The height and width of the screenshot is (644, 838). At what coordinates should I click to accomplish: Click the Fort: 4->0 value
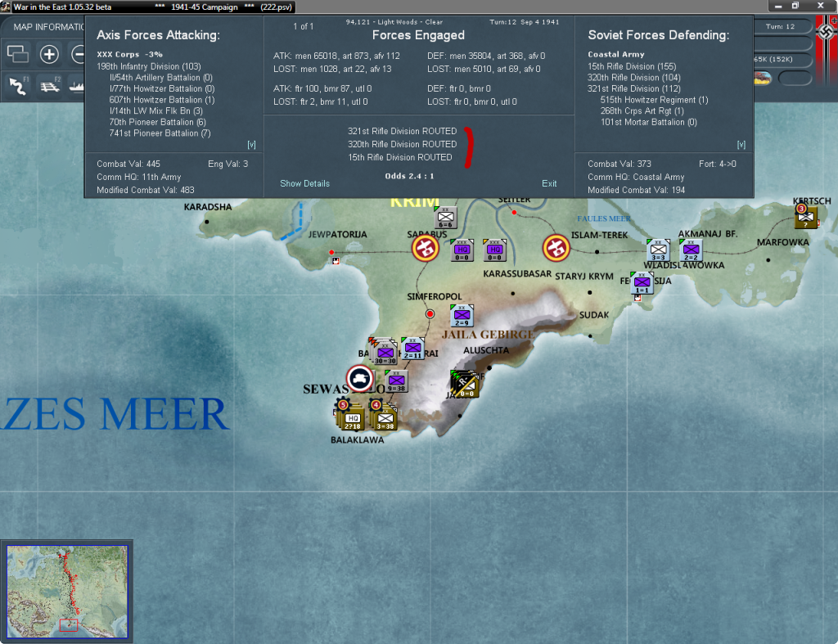717,164
